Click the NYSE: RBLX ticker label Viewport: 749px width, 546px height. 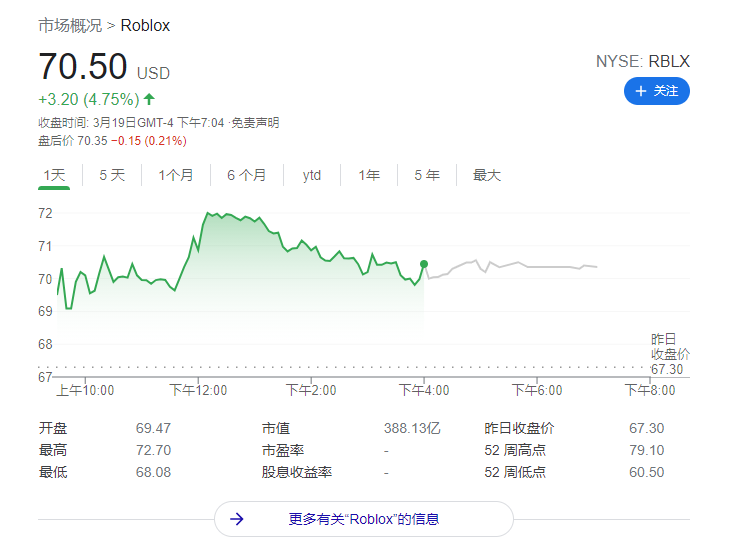pos(642,61)
